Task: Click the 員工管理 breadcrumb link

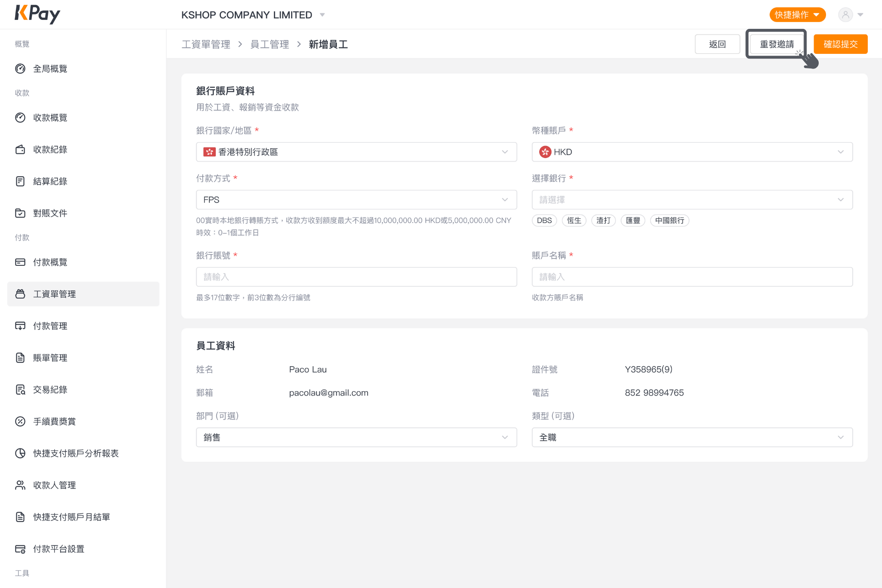Action: [x=270, y=44]
